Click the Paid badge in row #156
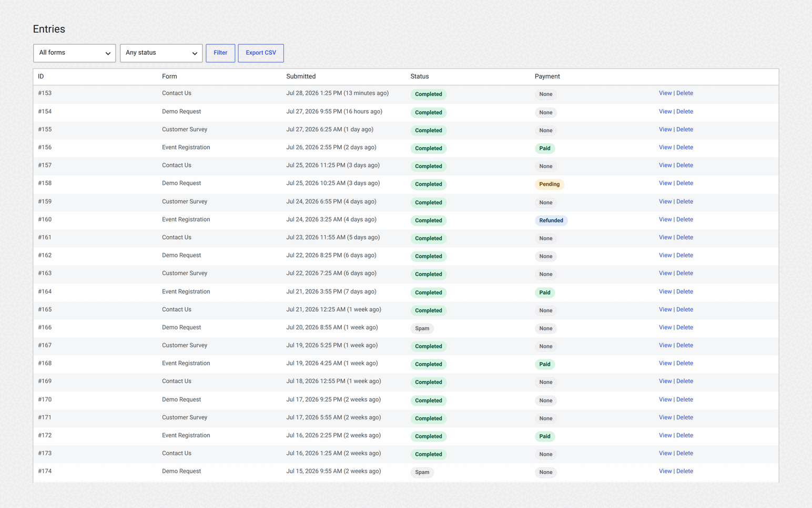 pos(545,148)
